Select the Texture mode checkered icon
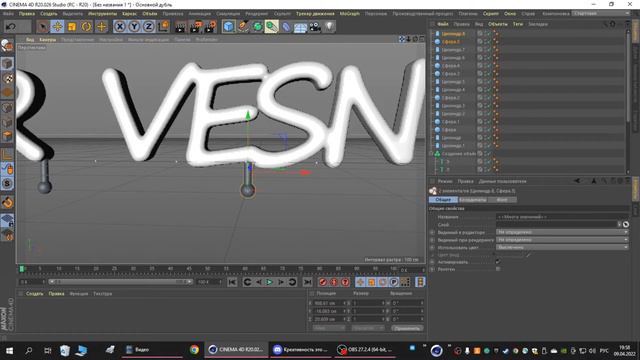640x360 pixels. coord(7,78)
